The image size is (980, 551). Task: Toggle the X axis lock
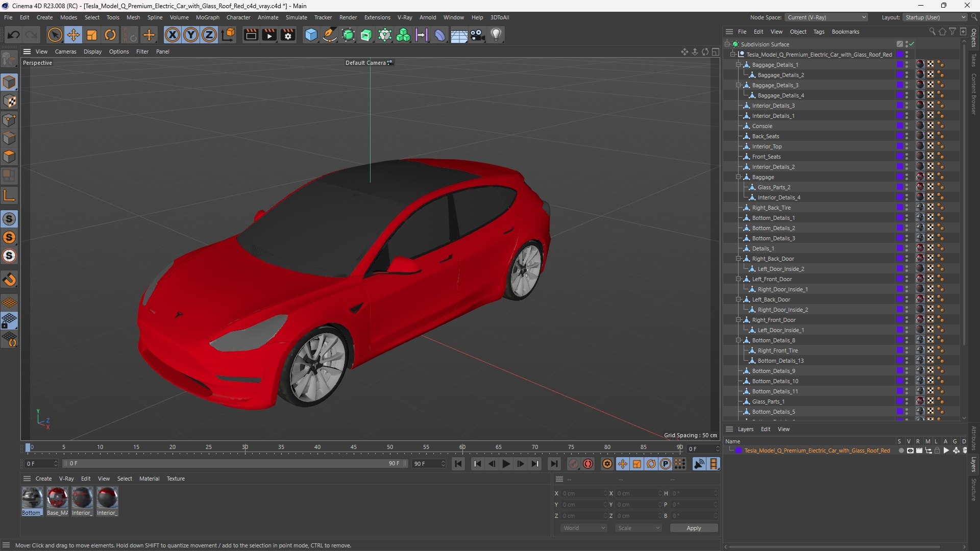click(x=173, y=35)
